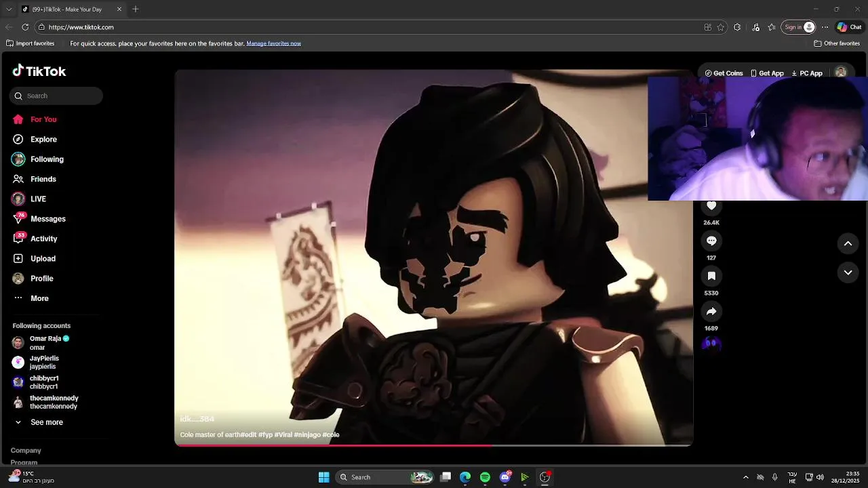Open Discord from the taskbar
This screenshot has height=488, width=868.
(x=505, y=477)
